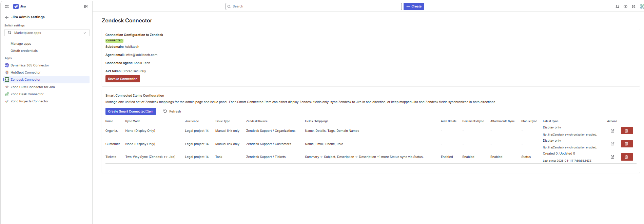Click Create Smart Connected Item button
The width and height of the screenshot is (644, 224).
131,111
